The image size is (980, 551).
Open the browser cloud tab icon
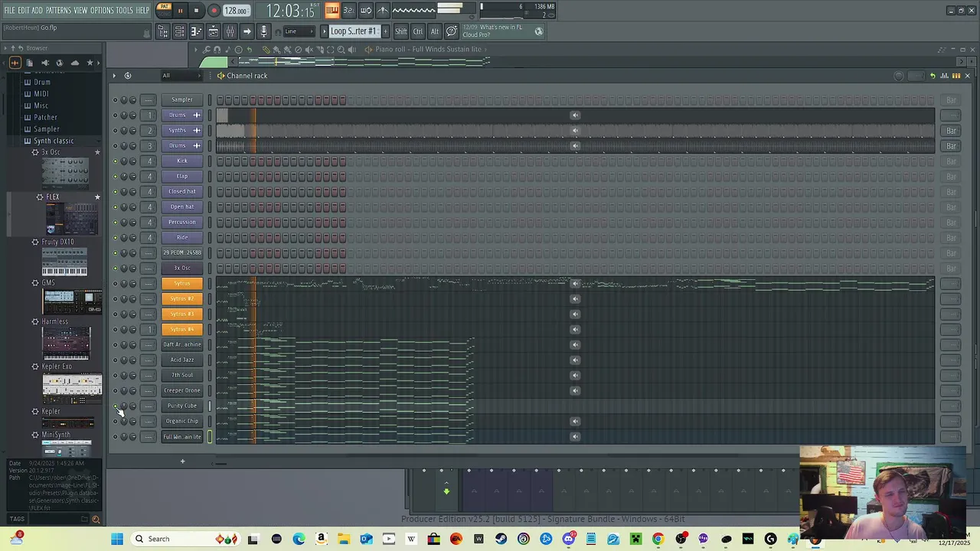(74, 63)
